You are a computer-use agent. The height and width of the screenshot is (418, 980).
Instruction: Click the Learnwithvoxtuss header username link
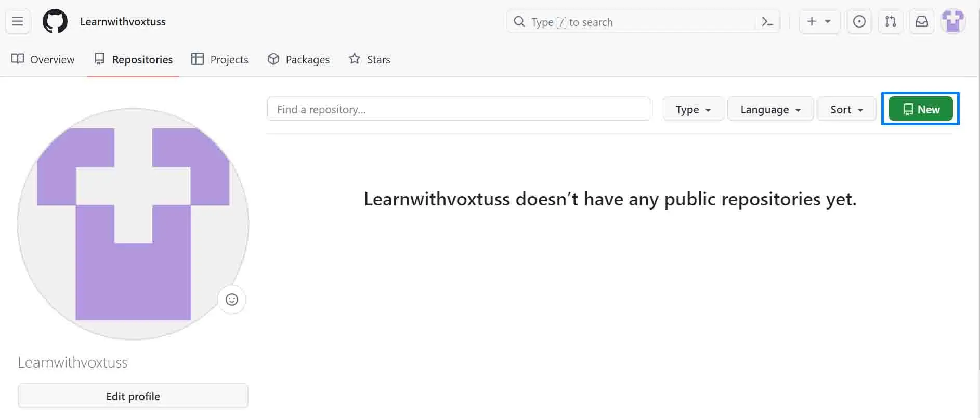coord(123,22)
